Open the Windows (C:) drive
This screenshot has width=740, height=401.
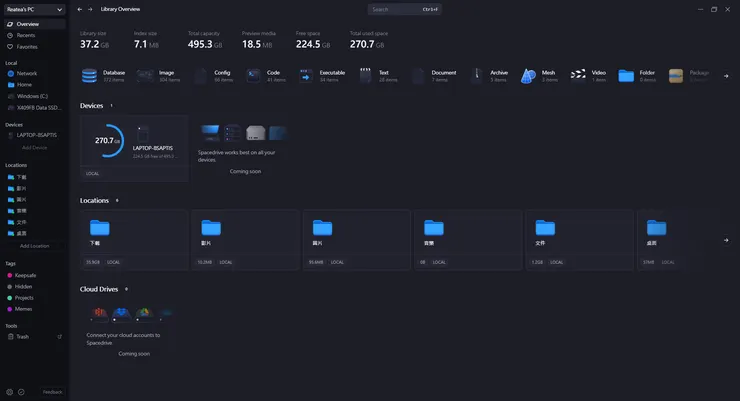(x=34, y=96)
